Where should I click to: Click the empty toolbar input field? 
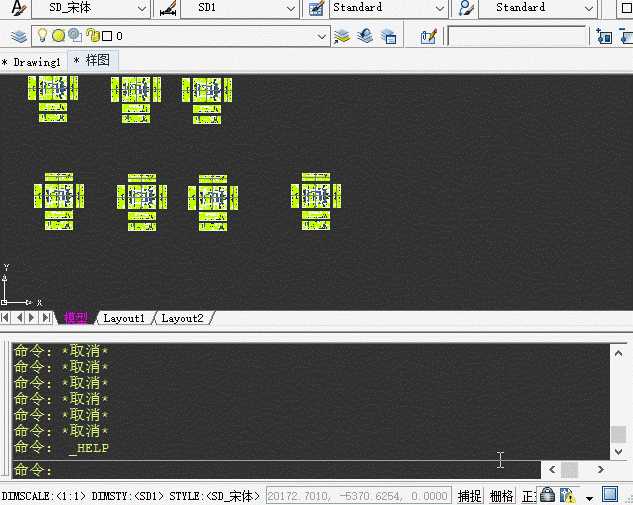click(x=516, y=36)
